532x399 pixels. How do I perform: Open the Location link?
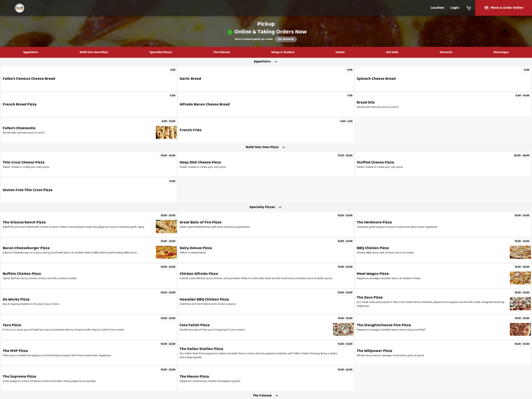(x=437, y=7)
